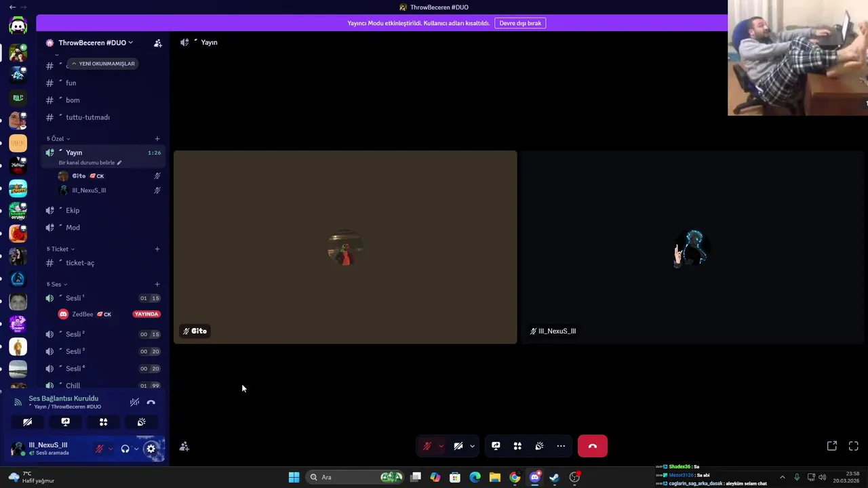Open soundboard from the sidebar voice panel
The image size is (868, 488).
[x=141, y=422]
